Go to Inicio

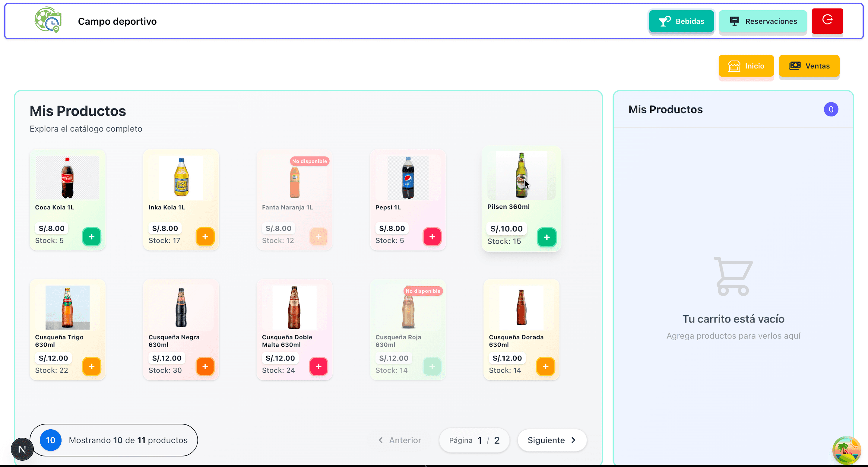[746, 66]
